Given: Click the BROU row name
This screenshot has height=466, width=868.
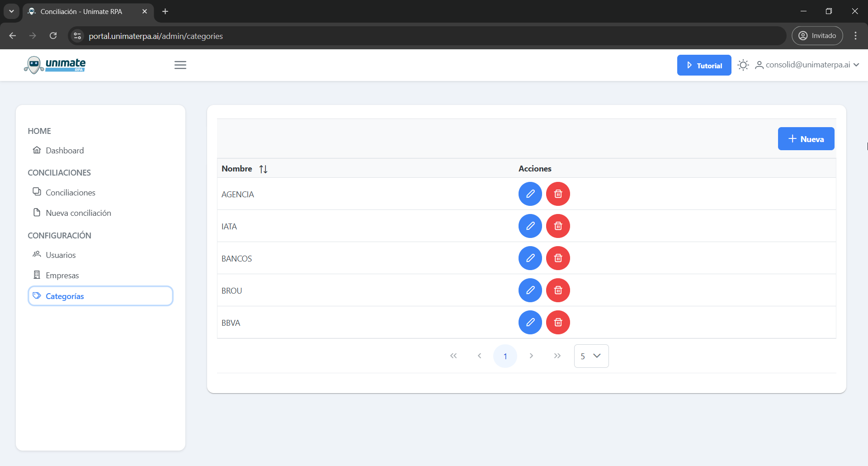Looking at the screenshot, I should pyautogui.click(x=231, y=291).
